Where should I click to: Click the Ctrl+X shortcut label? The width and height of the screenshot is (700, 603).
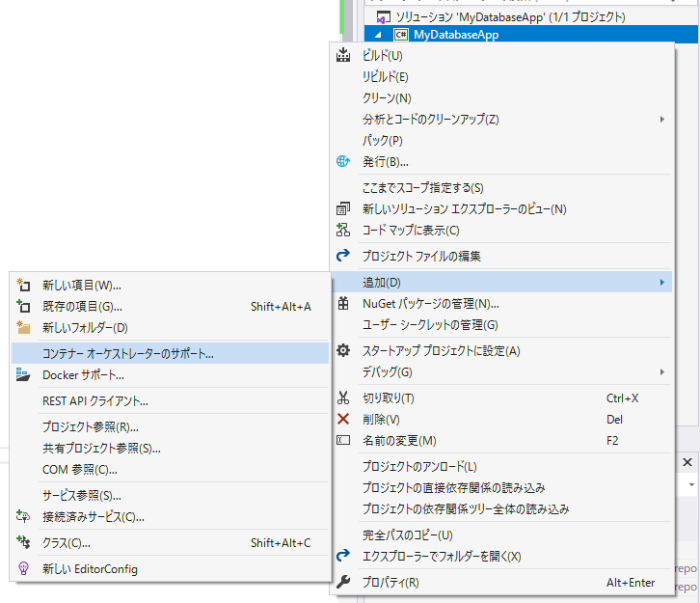point(622,397)
